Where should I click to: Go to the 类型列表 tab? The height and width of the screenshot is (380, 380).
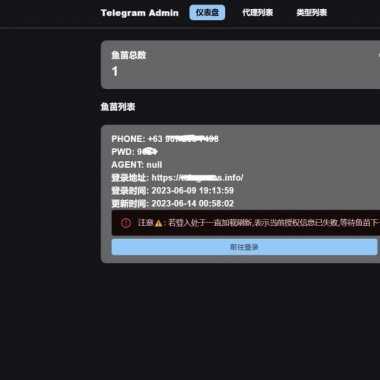(x=312, y=13)
